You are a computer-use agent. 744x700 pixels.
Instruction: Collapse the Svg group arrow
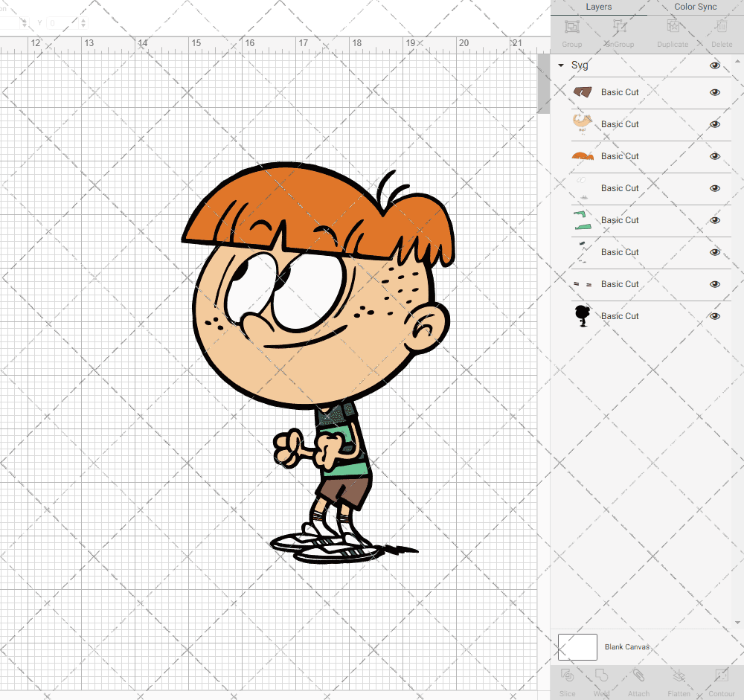[x=561, y=65]
